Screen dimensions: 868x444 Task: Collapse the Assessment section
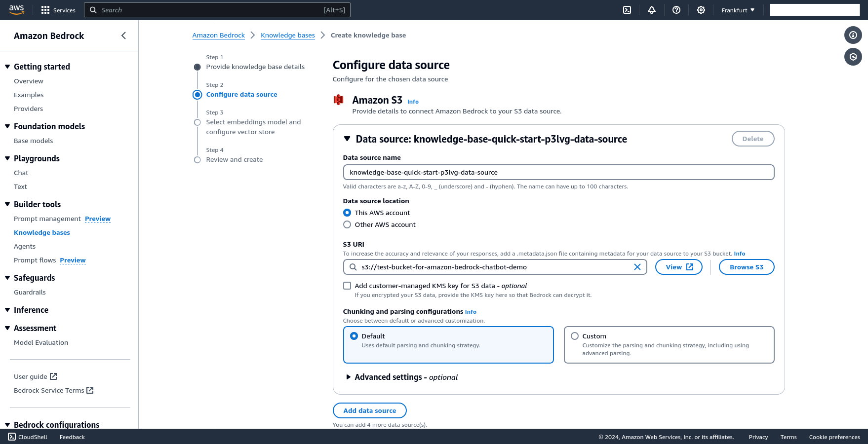(7, 328)
